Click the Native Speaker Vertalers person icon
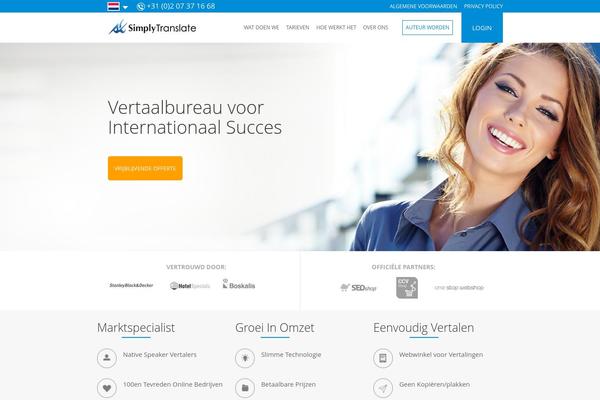 tap(107, 358)
